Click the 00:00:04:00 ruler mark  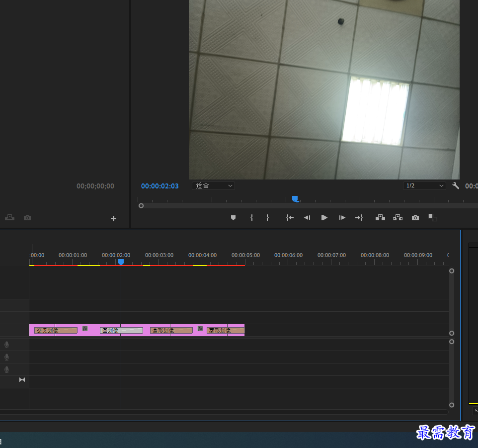click(x=202, y=255)
